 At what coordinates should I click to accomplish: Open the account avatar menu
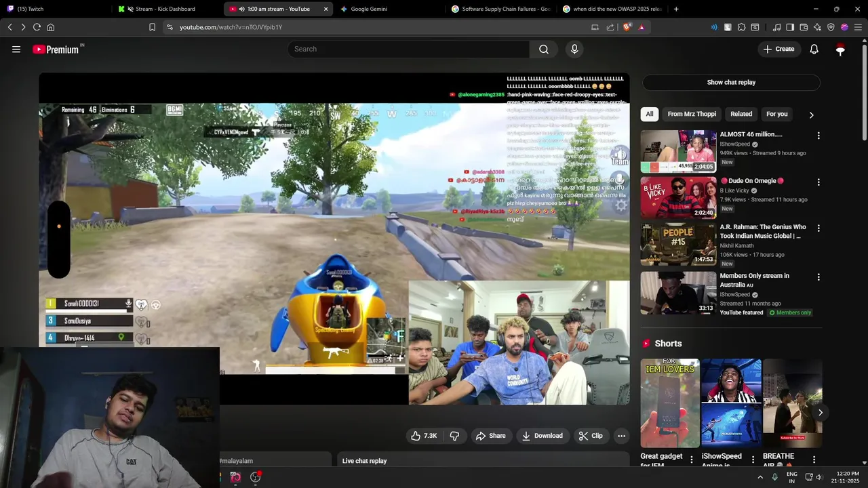(840, 49)
